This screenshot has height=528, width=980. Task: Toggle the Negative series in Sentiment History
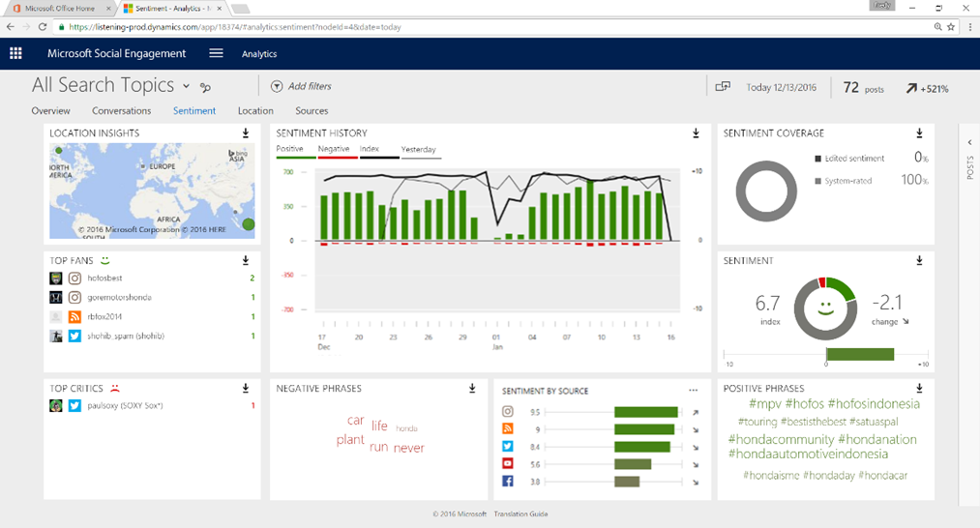click(333, 150)
